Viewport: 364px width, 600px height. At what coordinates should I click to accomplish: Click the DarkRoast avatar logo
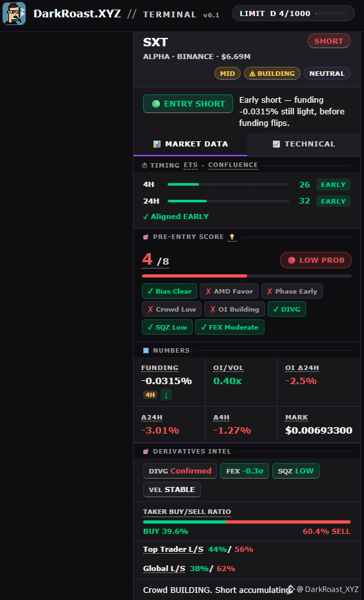click(x=14, y=13)
